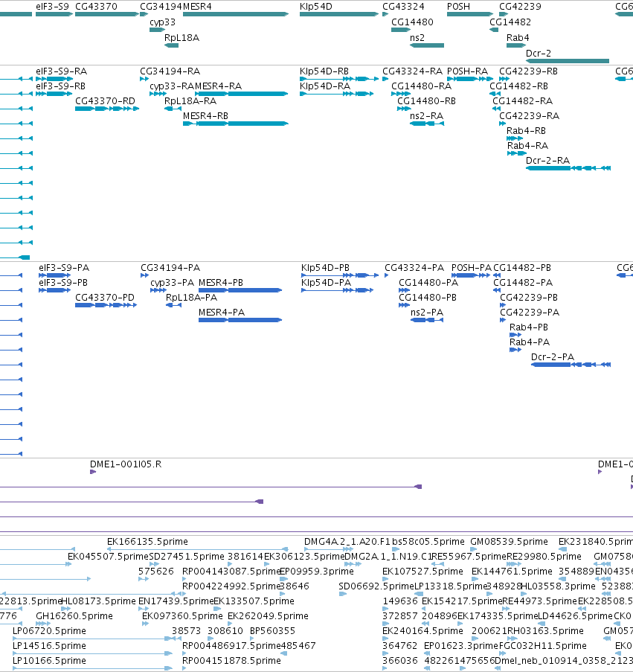Click the EK262049.5prime EST label
Image resolution: width=633 pixels, height=672 pixels.
click(x=268, y=616)
